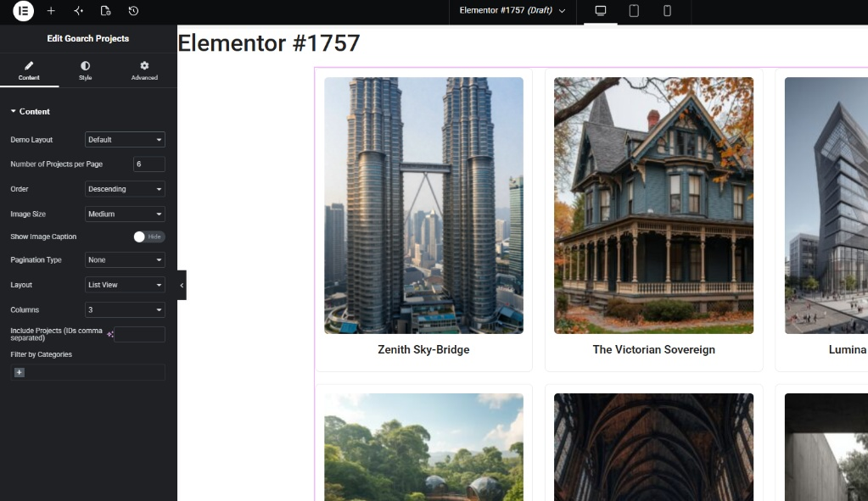This screenshot has width=868, height=501.
Task: Open the Elementor #1757 document dropdown
Action: tap(512, 10)
